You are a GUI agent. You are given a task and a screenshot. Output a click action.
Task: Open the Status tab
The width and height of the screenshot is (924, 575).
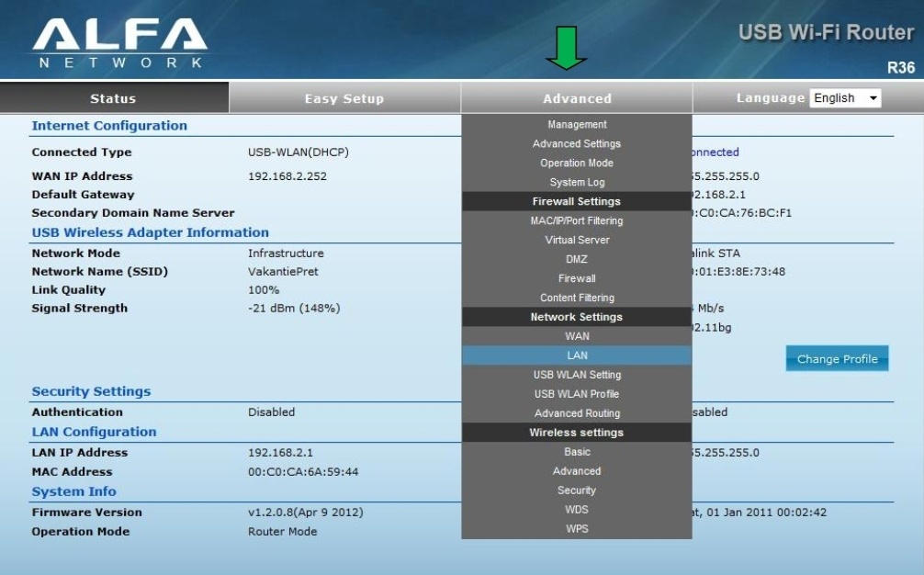pos(114,98)
